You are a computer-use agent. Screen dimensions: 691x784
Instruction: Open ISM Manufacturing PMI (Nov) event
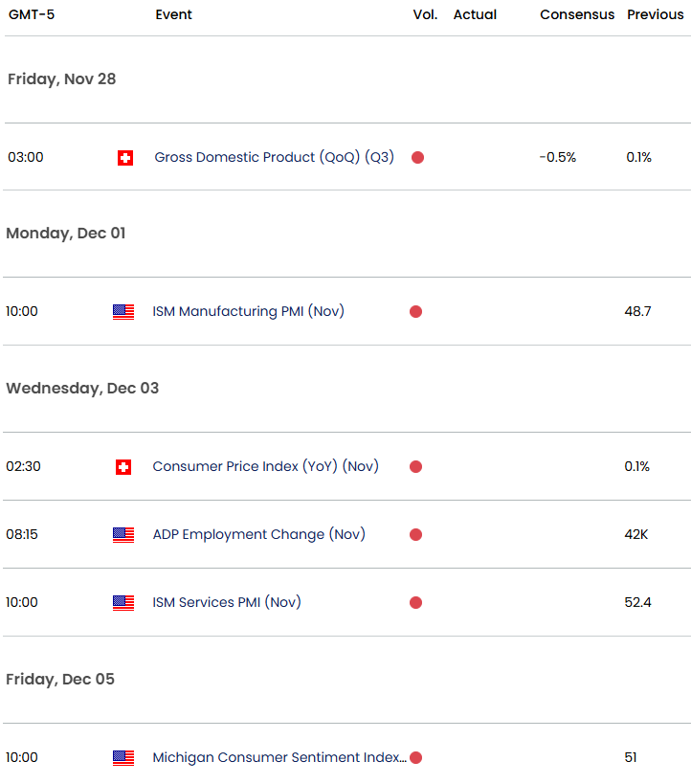point(248,311)
